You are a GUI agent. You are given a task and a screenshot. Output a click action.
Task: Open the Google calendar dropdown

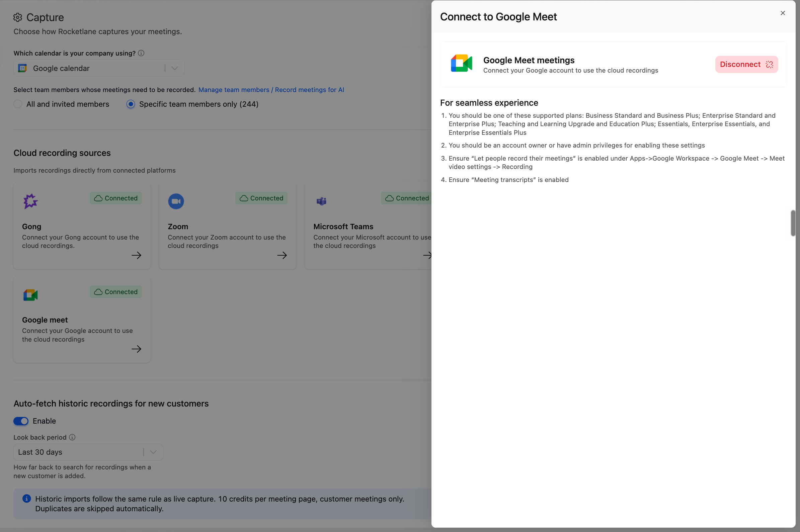99,68
